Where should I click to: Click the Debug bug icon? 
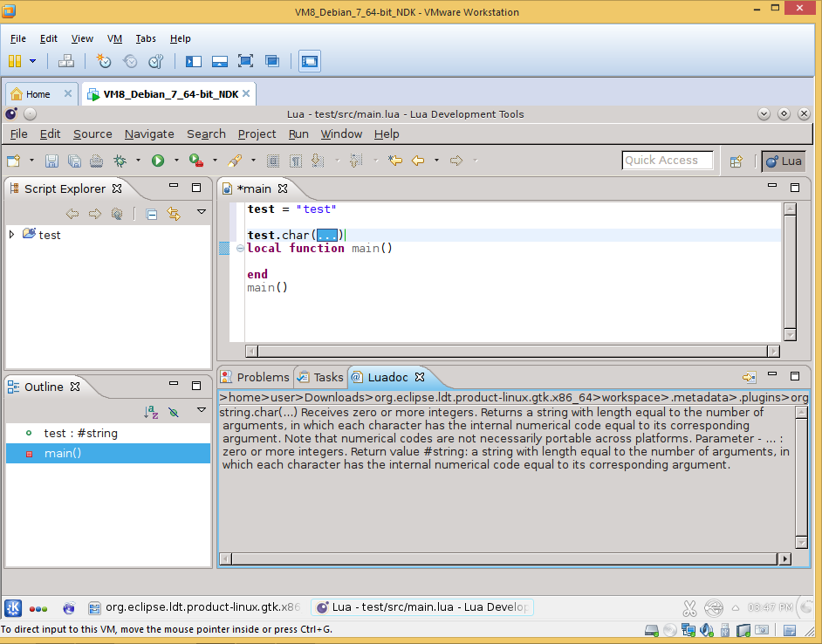click(120, 161)
